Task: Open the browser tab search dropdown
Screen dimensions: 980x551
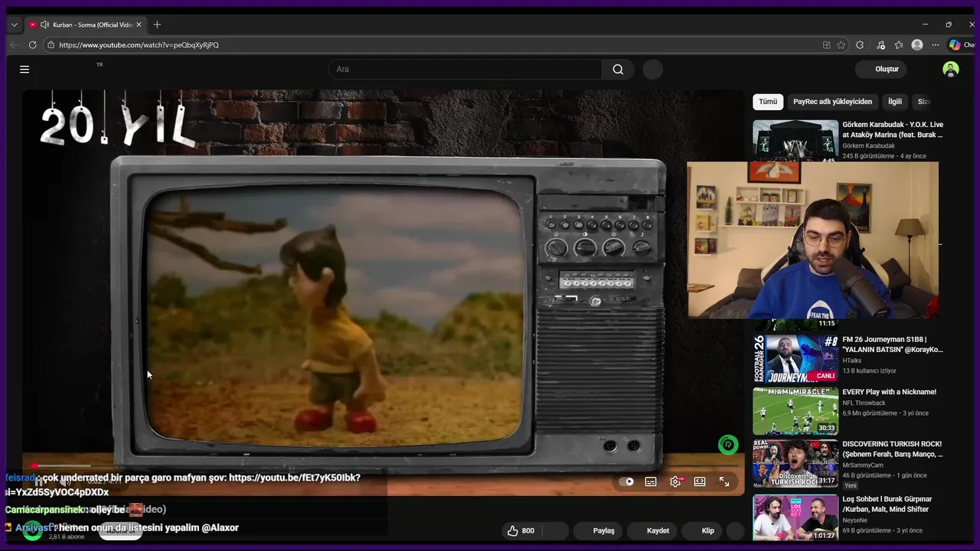Action: tap(14, 24)
